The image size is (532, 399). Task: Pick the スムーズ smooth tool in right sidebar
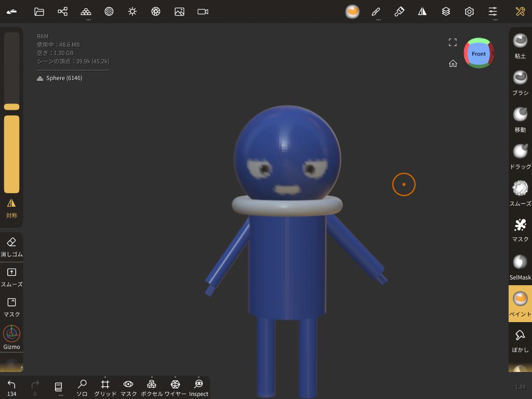coord(520,193)
